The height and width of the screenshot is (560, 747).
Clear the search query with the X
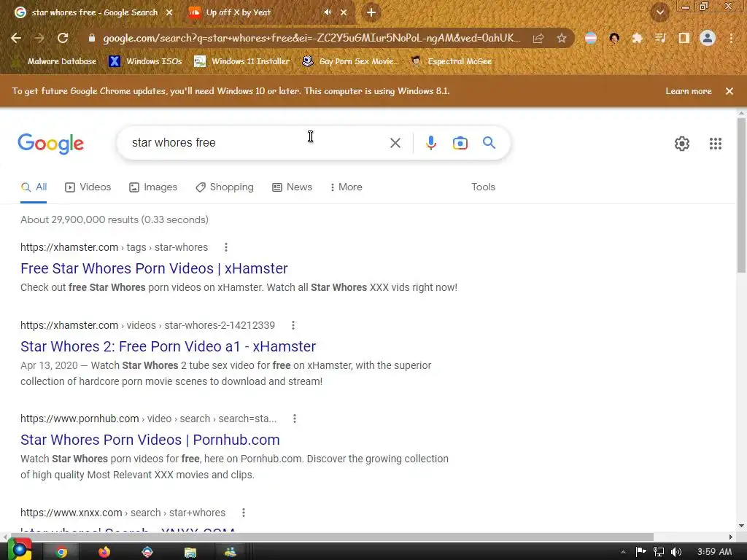[x=395, y=143]
